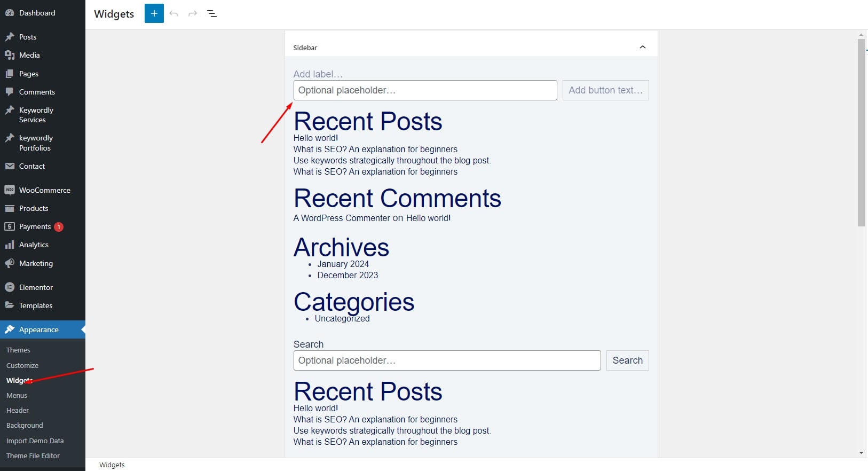This screenshot has width=868, height=471.
Task: Open the Media library menu
Action: tap(29, 55)
